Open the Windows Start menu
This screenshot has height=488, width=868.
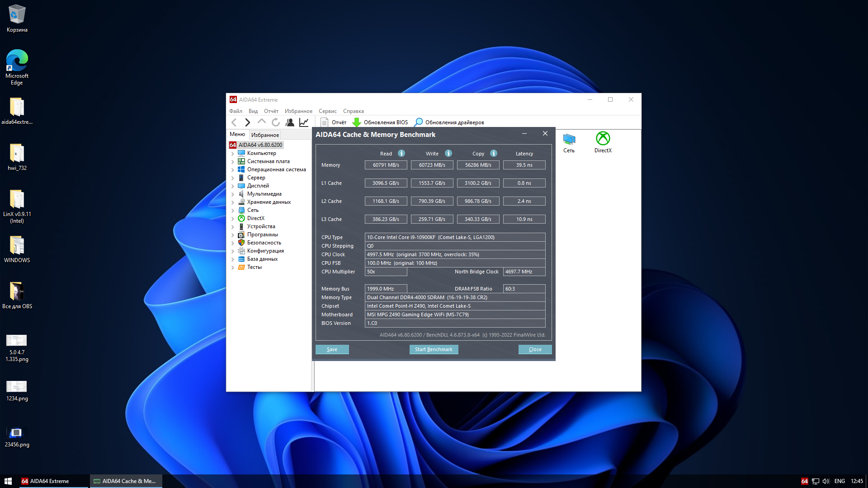pos(8,481)
